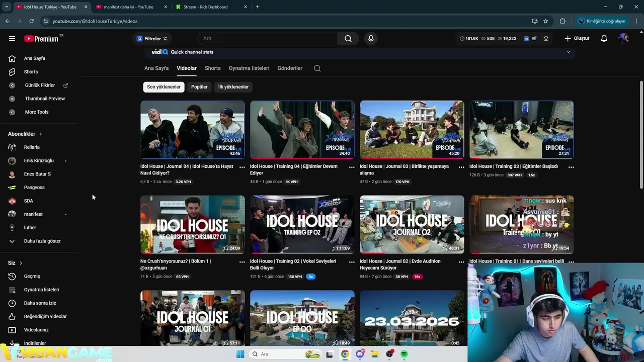Open the Enes Batur S subscription channel
The width and height of the screenshot is (644, 362).
click(x=38, y=174)
